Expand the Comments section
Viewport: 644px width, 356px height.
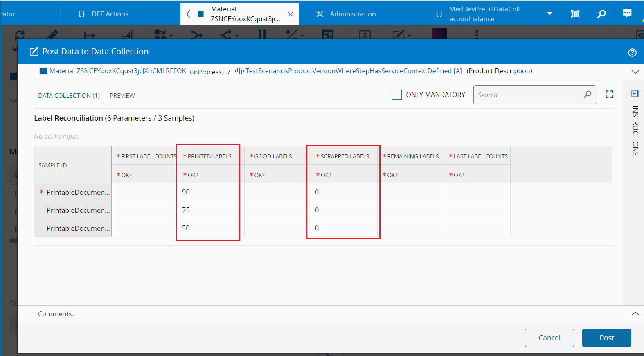click(x=635, y=314)
